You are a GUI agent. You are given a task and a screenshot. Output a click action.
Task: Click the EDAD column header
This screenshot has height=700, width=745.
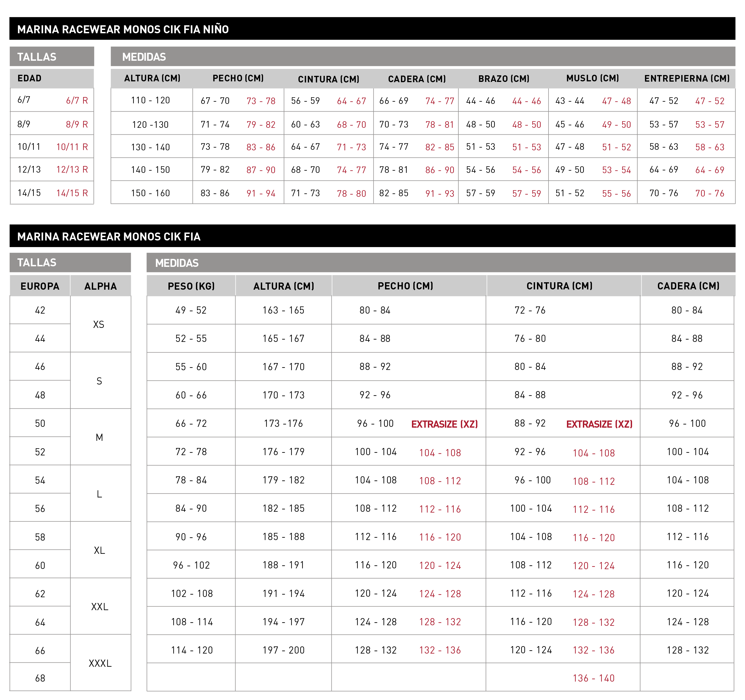click(x=29, y=78)
